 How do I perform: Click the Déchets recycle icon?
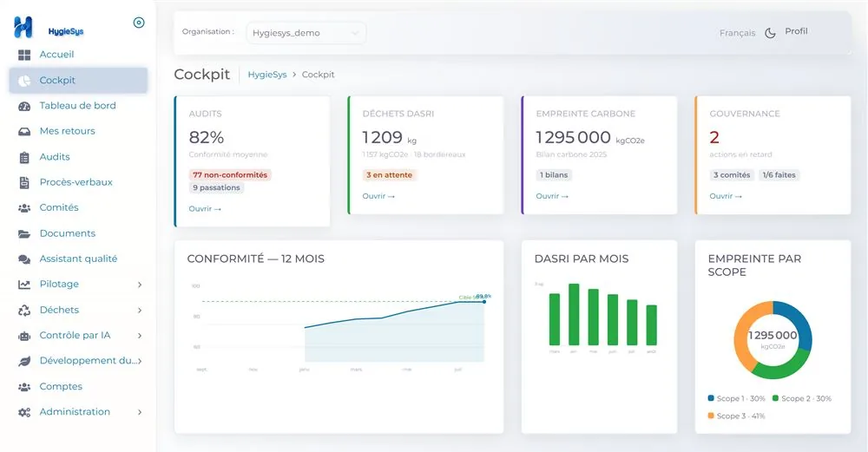[24, 311]
